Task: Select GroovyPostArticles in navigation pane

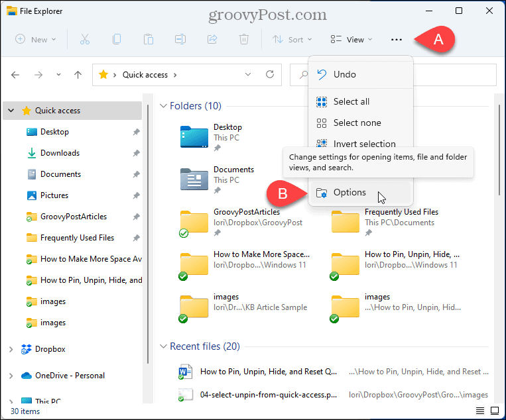Action: pos(73,217)
